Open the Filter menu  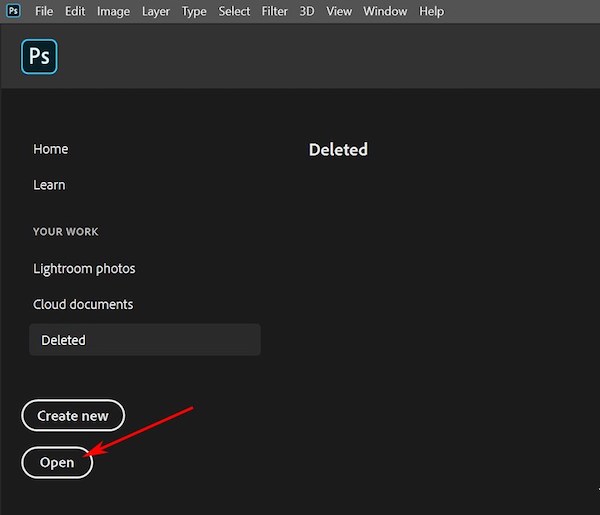click(x=275, y=11)
